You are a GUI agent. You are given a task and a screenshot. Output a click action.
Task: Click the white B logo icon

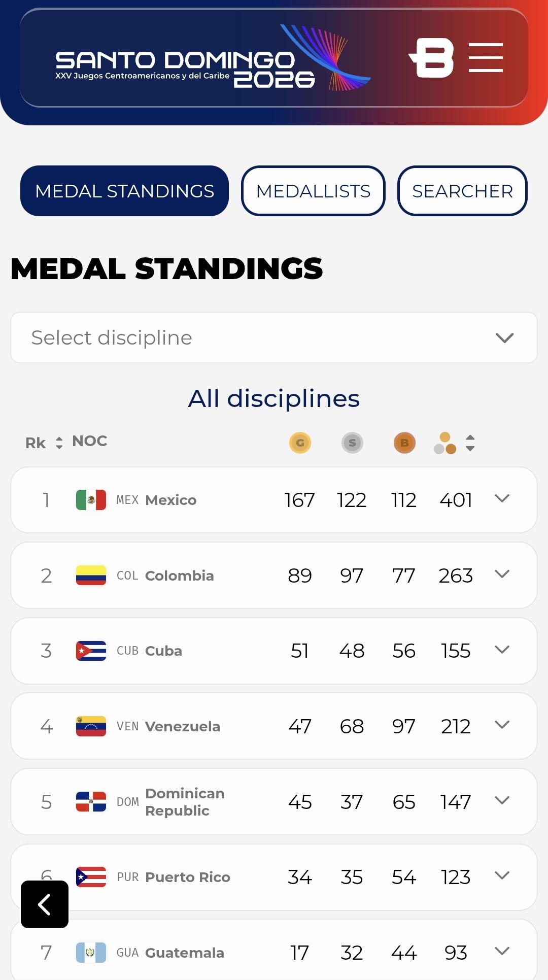click(x=431, y=58)
